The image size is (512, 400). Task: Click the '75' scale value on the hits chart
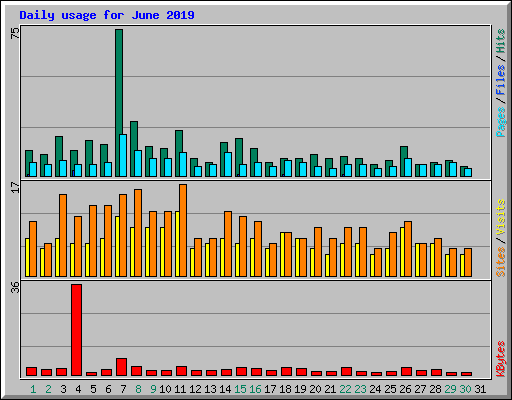(x=15, y=33)
